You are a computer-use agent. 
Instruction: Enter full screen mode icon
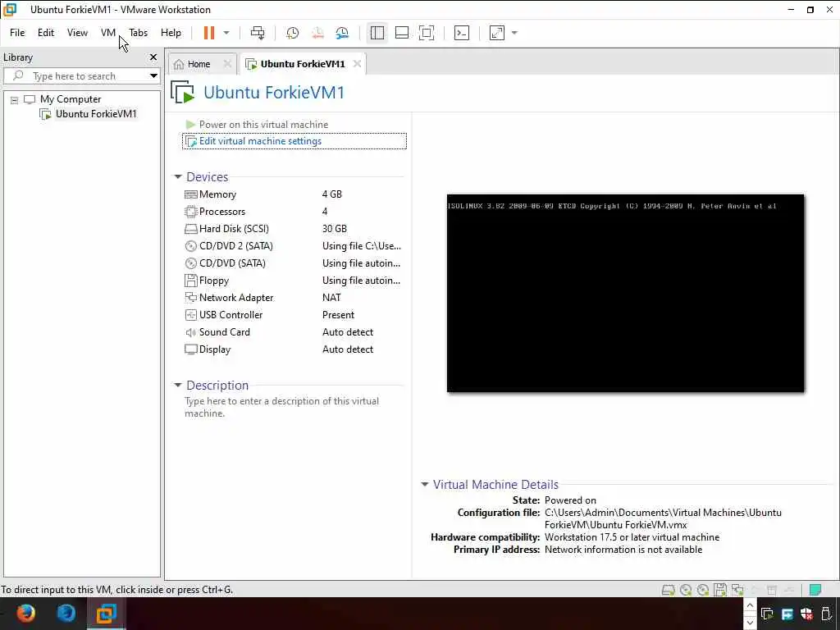[x=427, y=33]
